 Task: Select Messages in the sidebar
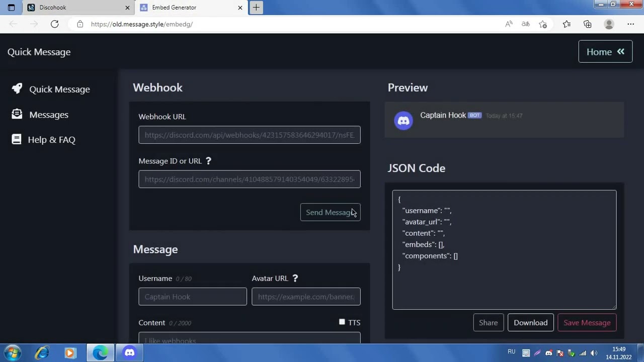49,115
